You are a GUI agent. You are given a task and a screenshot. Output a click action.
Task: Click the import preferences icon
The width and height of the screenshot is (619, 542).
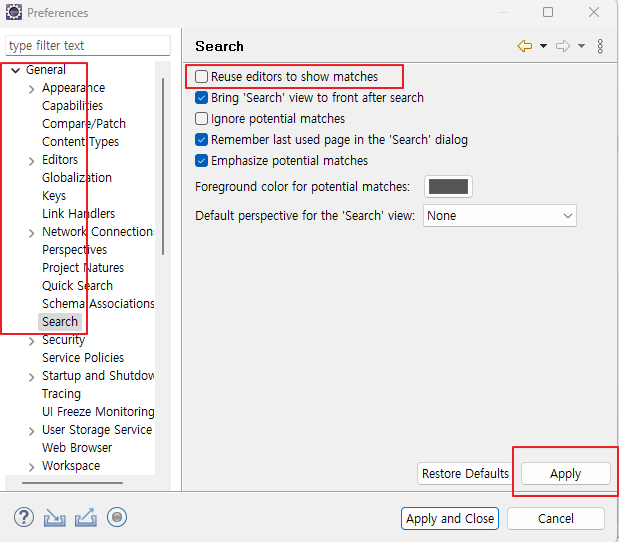(54, 518)
